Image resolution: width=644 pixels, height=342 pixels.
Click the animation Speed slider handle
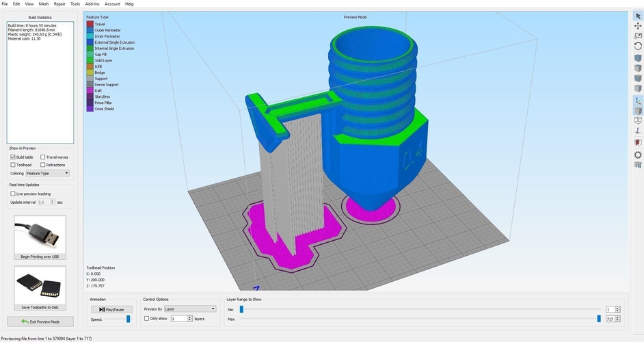coord(128,319)
